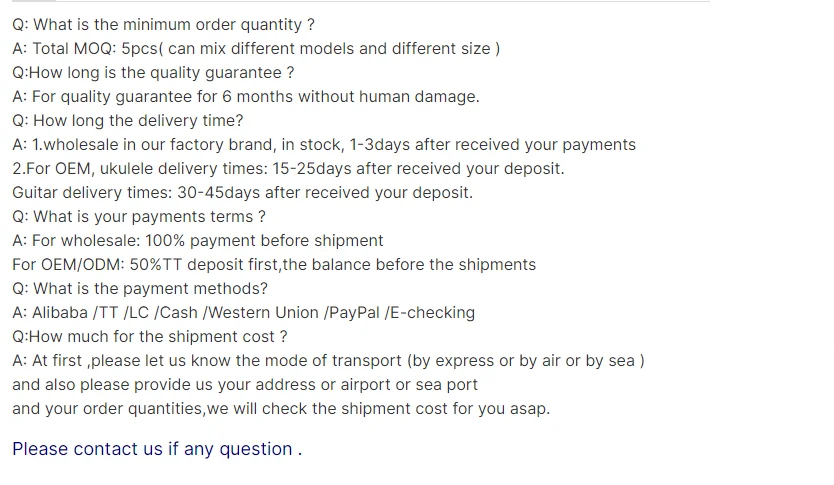This screenshot has height=485, width=834.
Task: Click the shipment cost question
Action: tap(150, 337)
